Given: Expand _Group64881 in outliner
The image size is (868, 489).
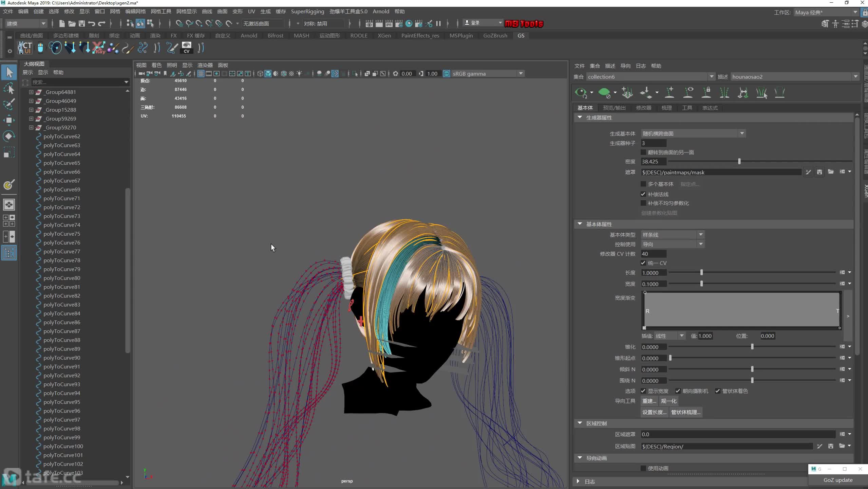Looking at the screenshot, I should point(31,92).
